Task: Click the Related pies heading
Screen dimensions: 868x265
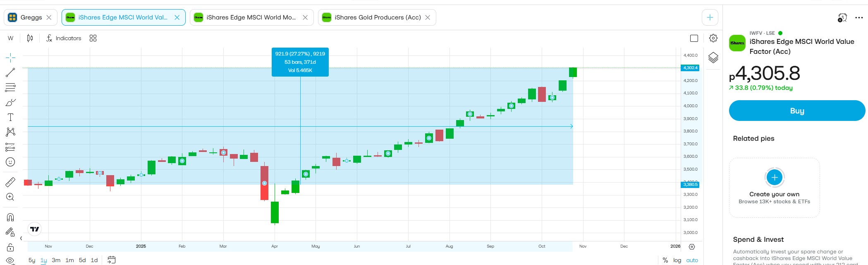Action: click(753, 138)
